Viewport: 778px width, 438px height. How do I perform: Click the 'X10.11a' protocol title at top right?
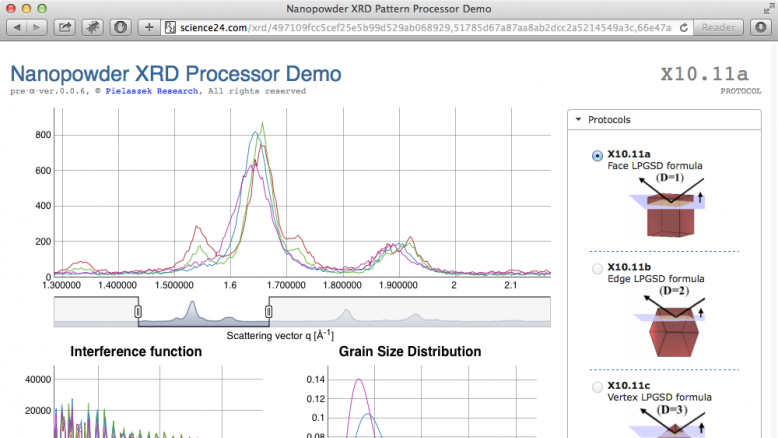[x=704, y=74]
